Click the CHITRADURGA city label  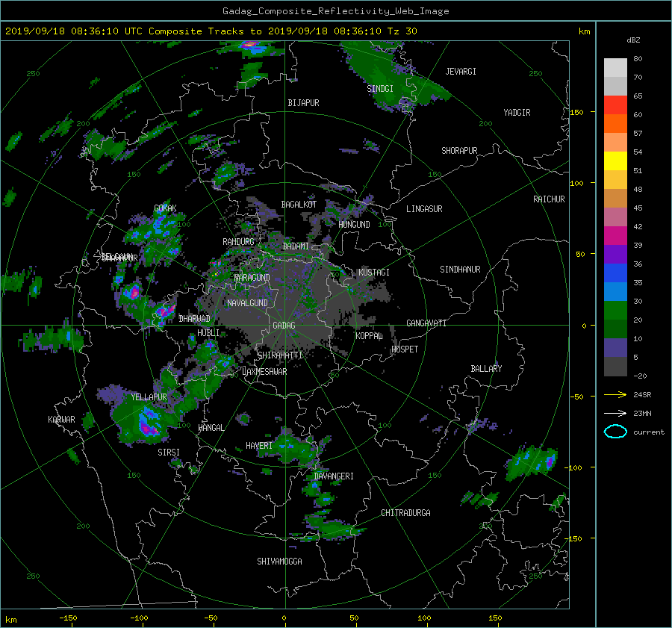406,513
